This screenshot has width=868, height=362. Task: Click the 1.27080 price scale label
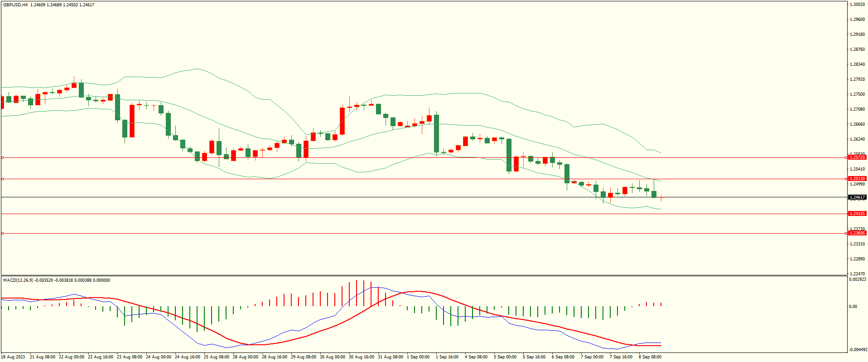(857, 109)
